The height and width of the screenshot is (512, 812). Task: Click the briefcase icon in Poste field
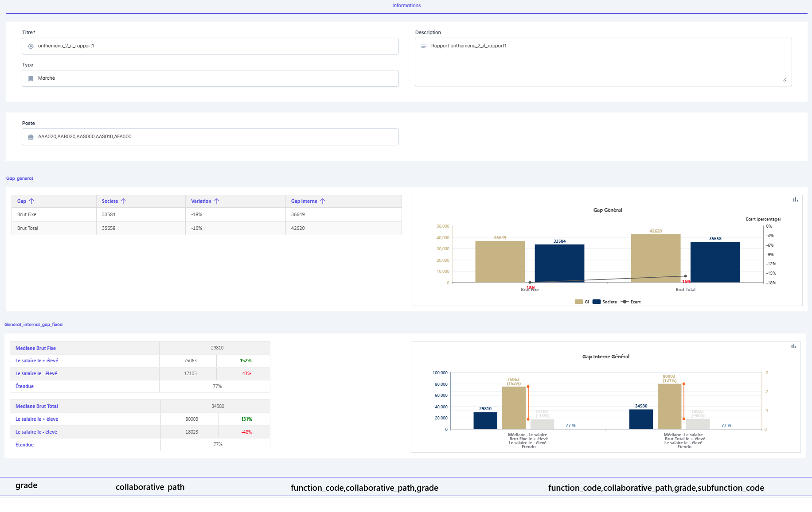[x=31, y=137]
